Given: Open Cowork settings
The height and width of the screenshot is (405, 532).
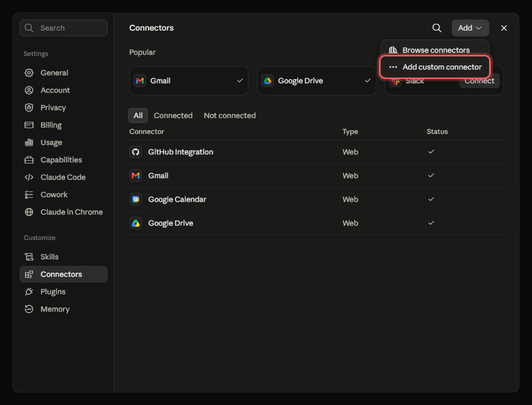Looking at the screenshot, I should click(63, 195).
